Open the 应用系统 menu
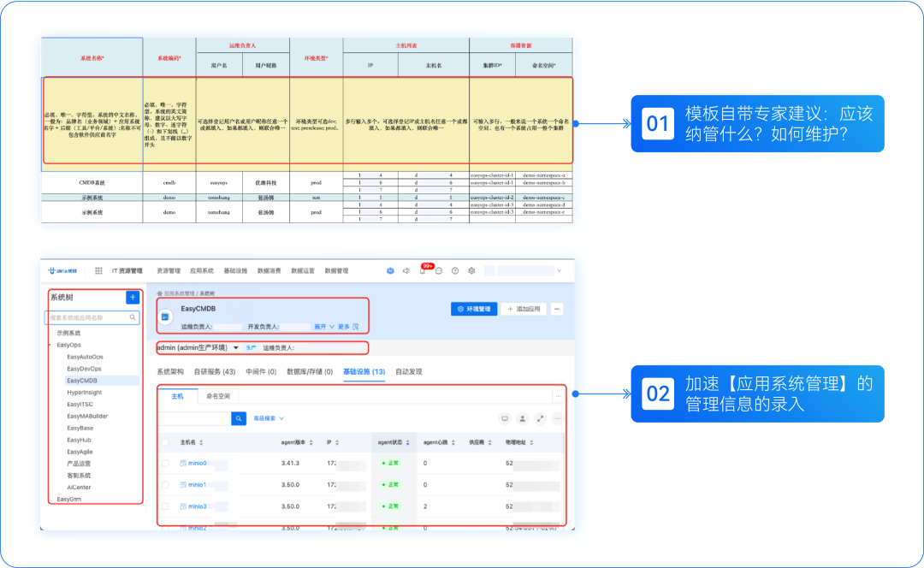This screenshot has width=924, height=568. tap(202, 271)
